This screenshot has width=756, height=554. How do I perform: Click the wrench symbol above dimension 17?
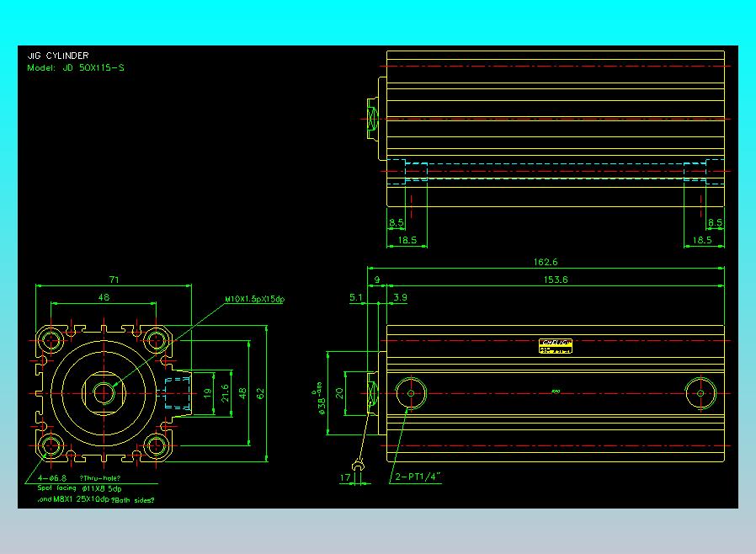pyautogui.click(x=359, y=465)
